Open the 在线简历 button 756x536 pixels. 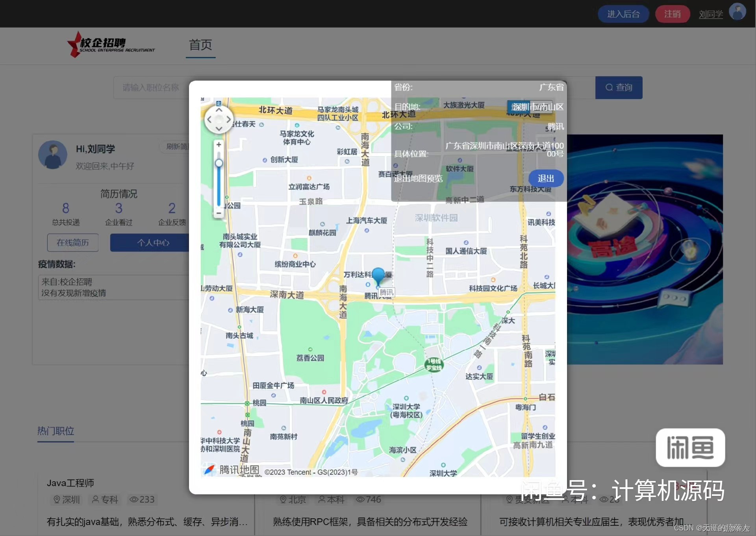[x=73, y=242]
